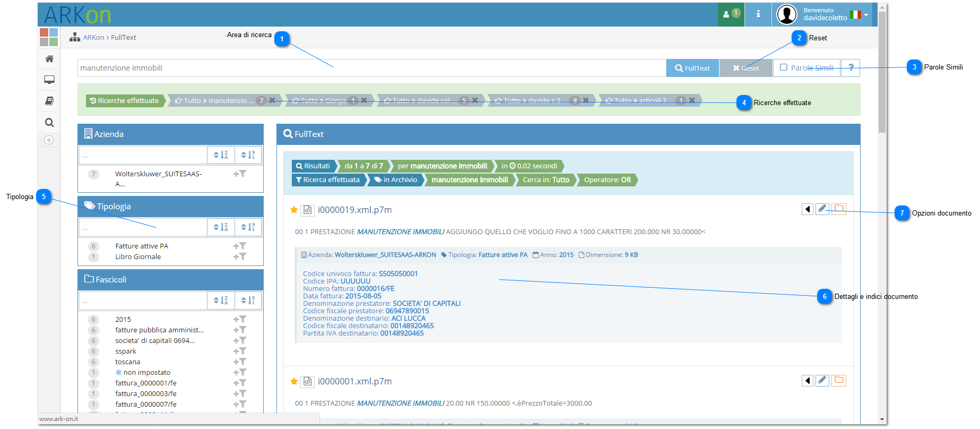Select Fatture attive PA in Tipologia list

(142, 246)
